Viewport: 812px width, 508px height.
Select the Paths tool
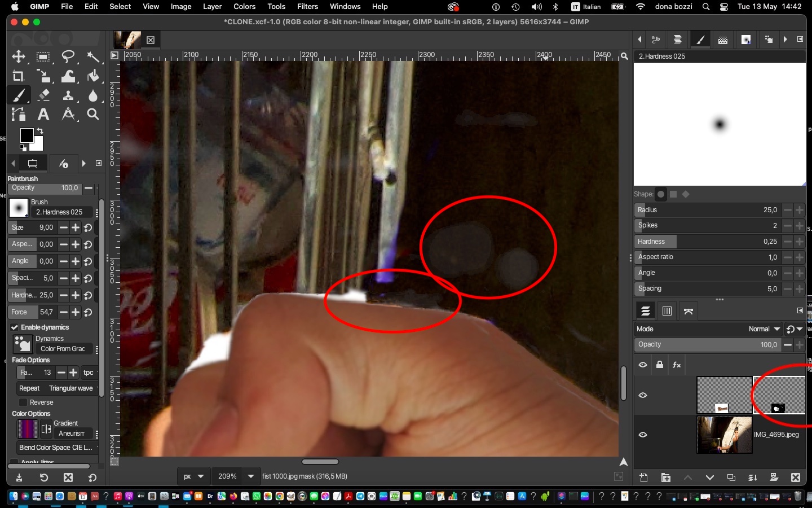pos(19,115)
